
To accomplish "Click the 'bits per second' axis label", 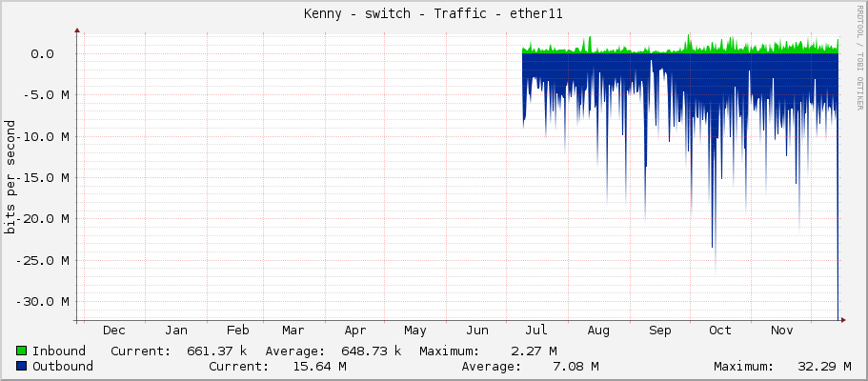I will 10,177.
